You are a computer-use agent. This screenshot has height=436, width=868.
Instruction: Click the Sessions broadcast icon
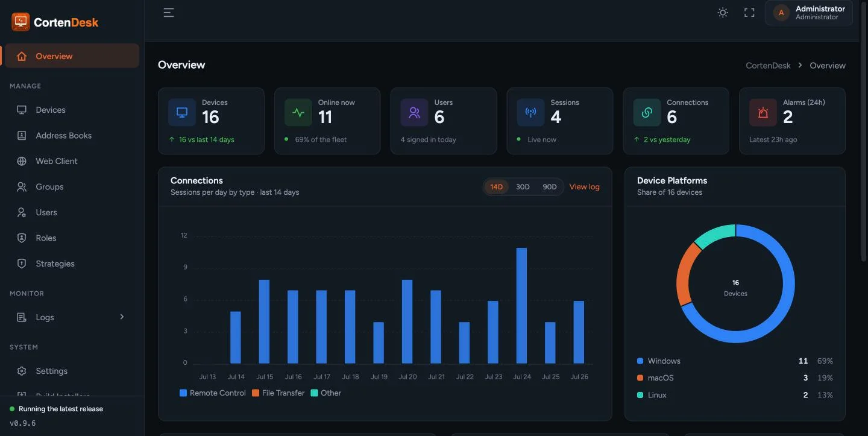[x=530, y=112]
